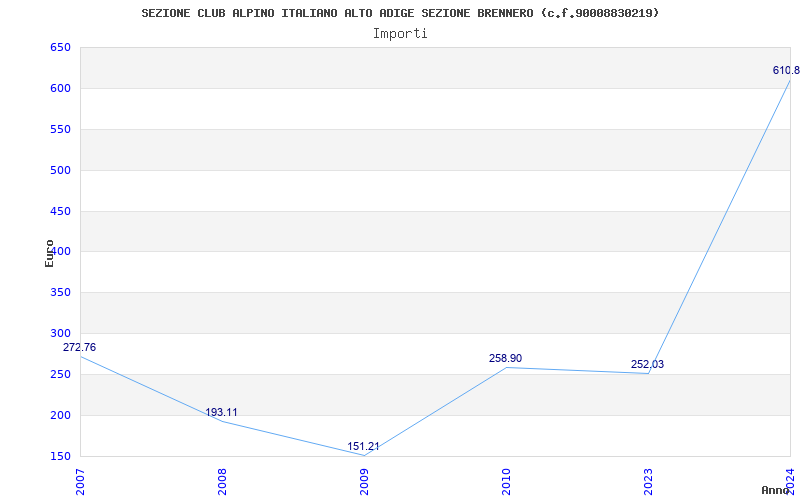The width and height of the screenshot is (800, 500).
Task: Click the 200 y-axis tick label
Action: coord(60,415)
